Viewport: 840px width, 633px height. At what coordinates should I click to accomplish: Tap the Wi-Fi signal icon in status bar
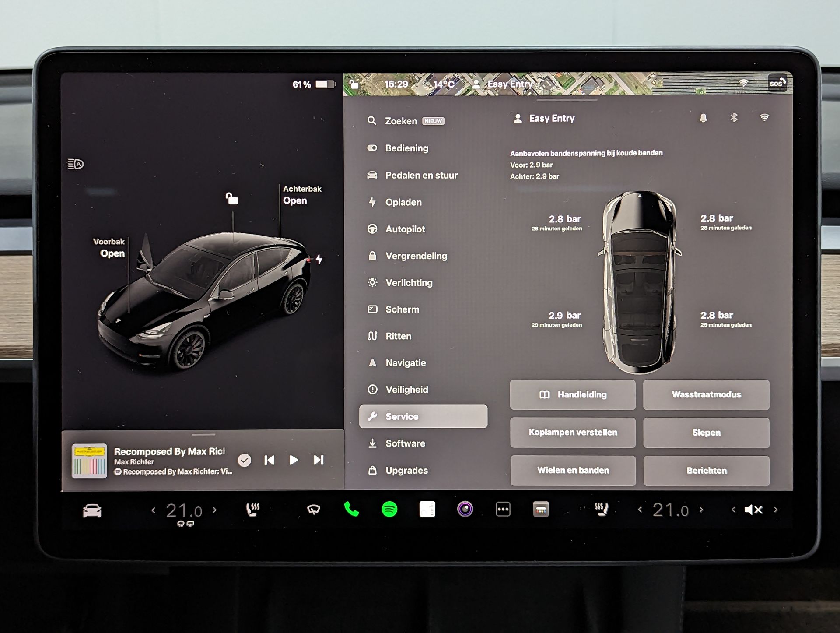[x=743, y=83]
